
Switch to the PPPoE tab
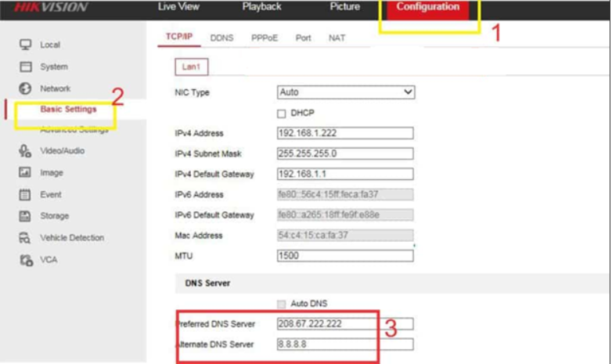pyautogui.click(x=264, y=38)
